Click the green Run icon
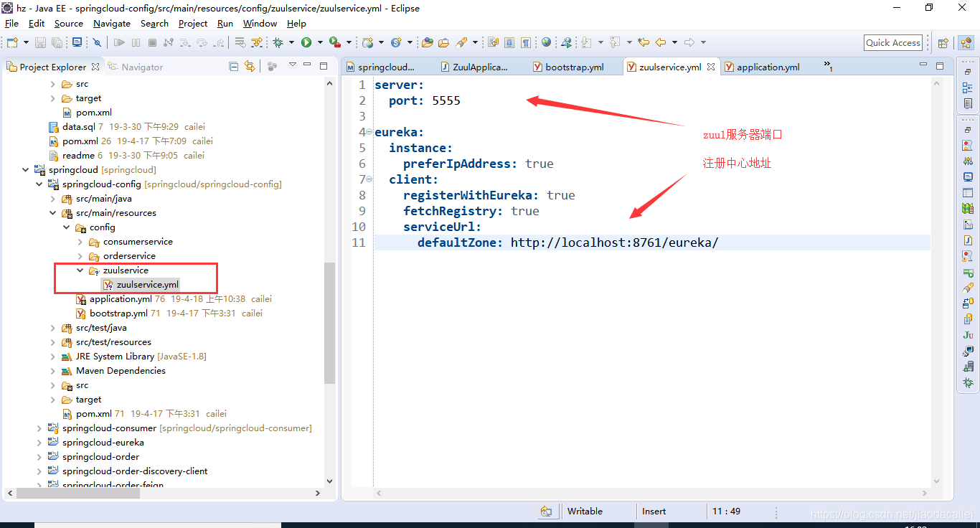This screenshot has width=980, height=528. pos(306,42)
